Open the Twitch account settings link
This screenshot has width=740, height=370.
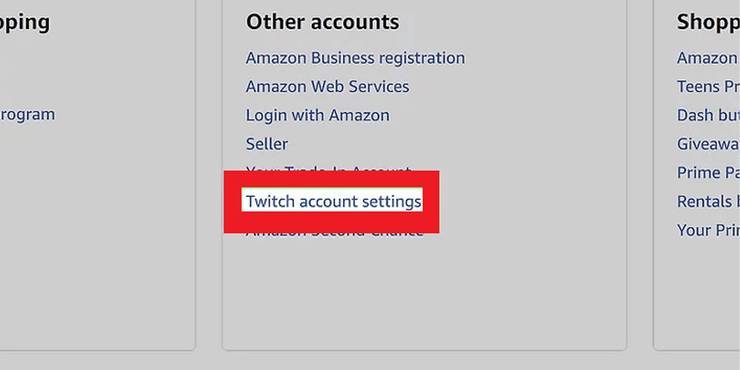click(333, 202)
